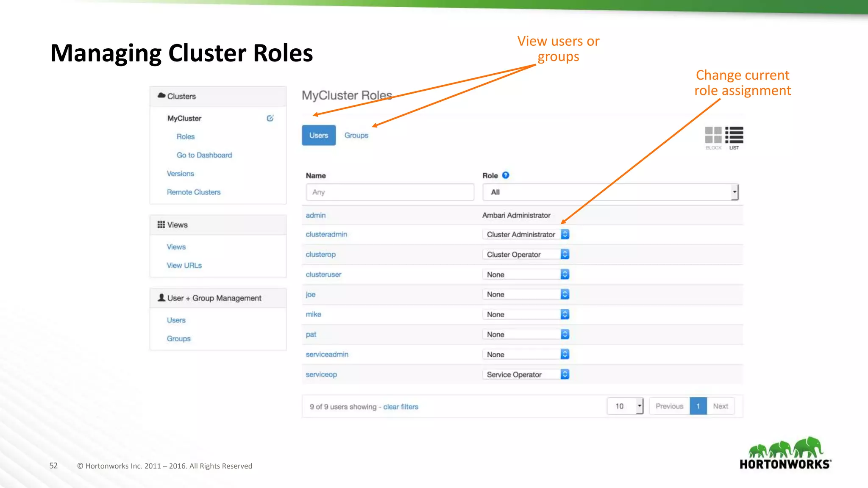Viewport: 868px width, 488px height.
Task: Open the Role filter All dropdown
Action: 610,192
